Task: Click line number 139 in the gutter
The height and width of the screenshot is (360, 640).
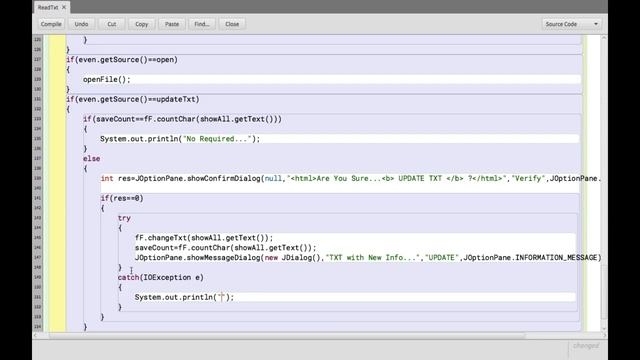Action: 38,178
